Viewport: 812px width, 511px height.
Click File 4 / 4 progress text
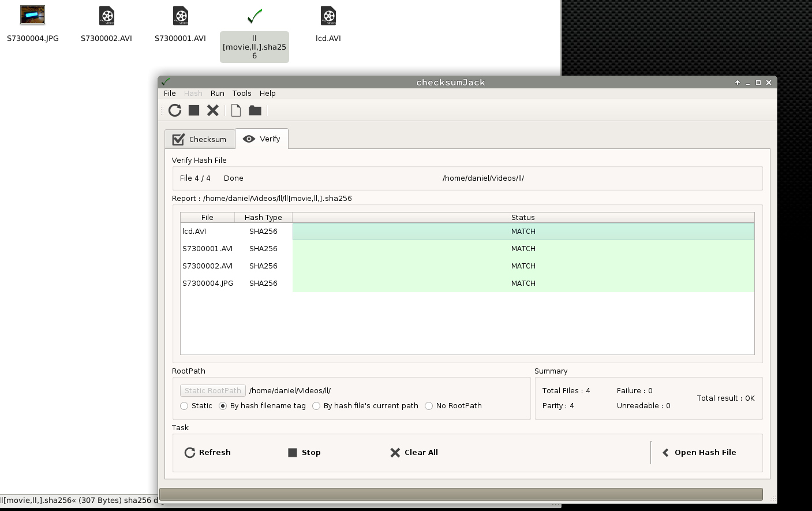click(x=195, y=178)
